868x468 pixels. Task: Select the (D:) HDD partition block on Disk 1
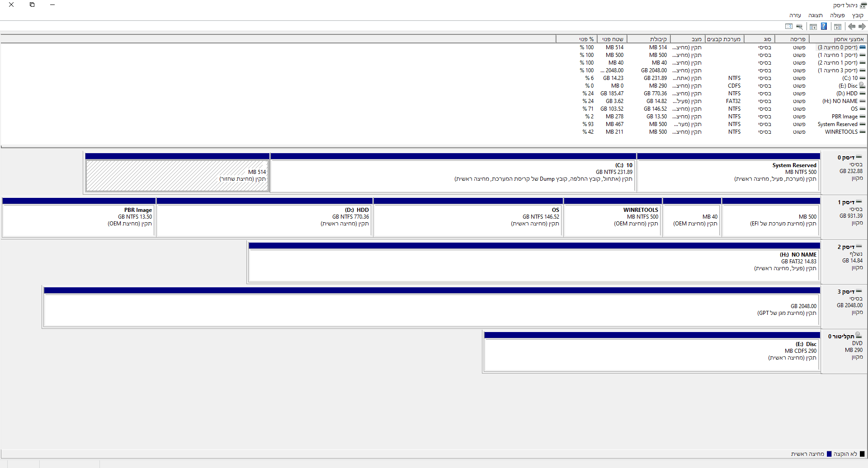(264, 217)
